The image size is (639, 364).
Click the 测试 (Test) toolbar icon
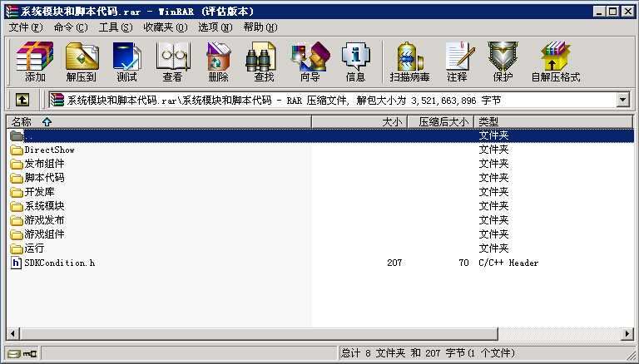tap(126, 61)
